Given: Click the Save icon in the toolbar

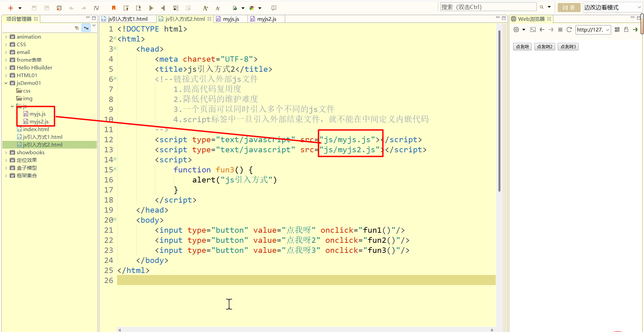Looking at the screenshot, I should [34, 8].
